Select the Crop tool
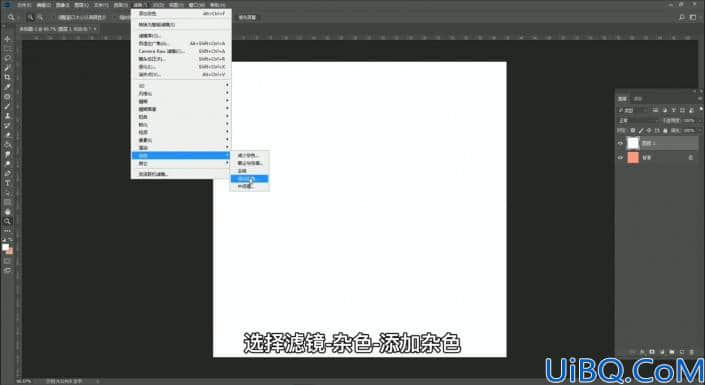 pyautogui.click(x=7, y=77)
